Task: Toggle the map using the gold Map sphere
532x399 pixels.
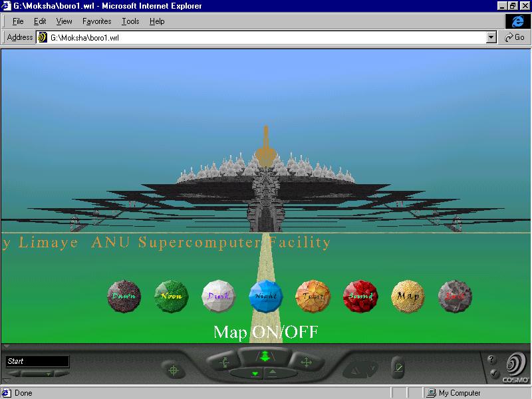Action: (408, 296)
